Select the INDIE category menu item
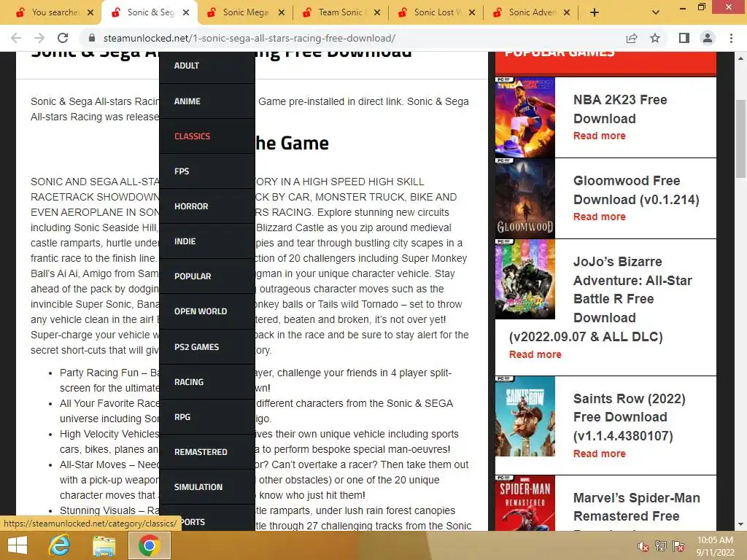747x560 pixels. (207, 241)
